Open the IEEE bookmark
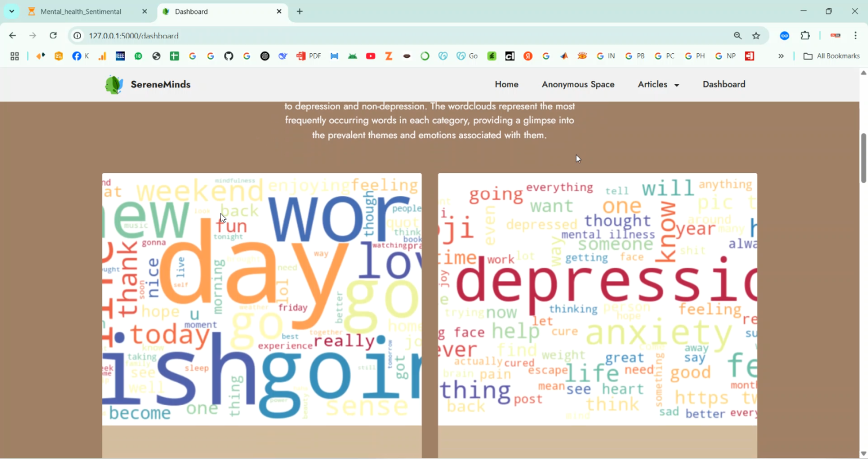 point(120,55)
